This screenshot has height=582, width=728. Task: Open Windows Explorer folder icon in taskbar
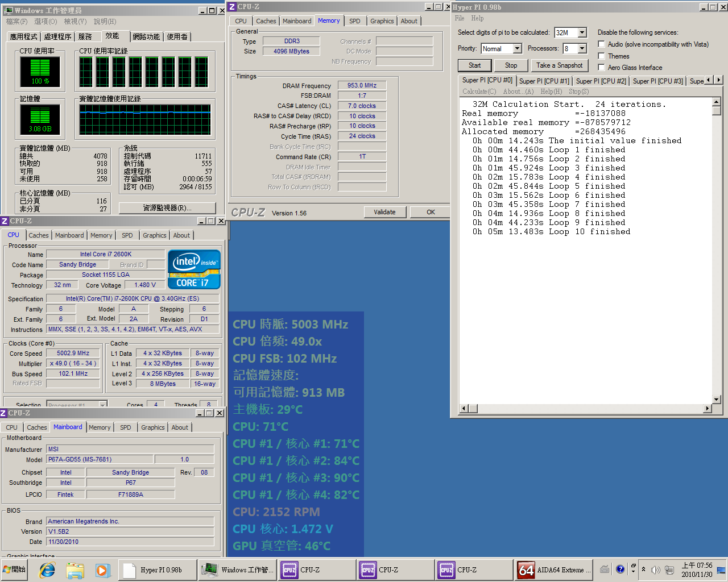point(75,570)
